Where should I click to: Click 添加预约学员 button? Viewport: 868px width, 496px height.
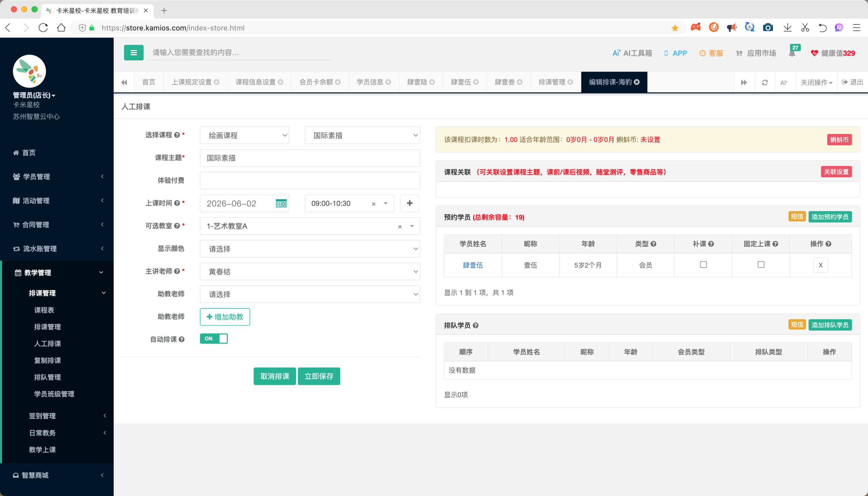coord(830,217)
